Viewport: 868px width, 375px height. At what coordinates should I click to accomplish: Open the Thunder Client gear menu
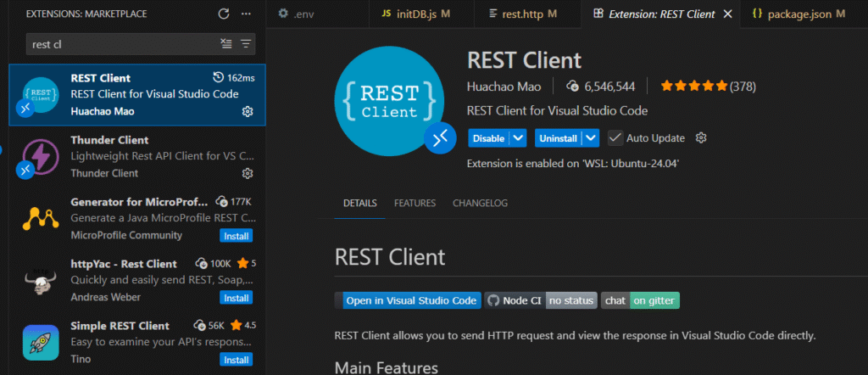[x=248, y=173]
